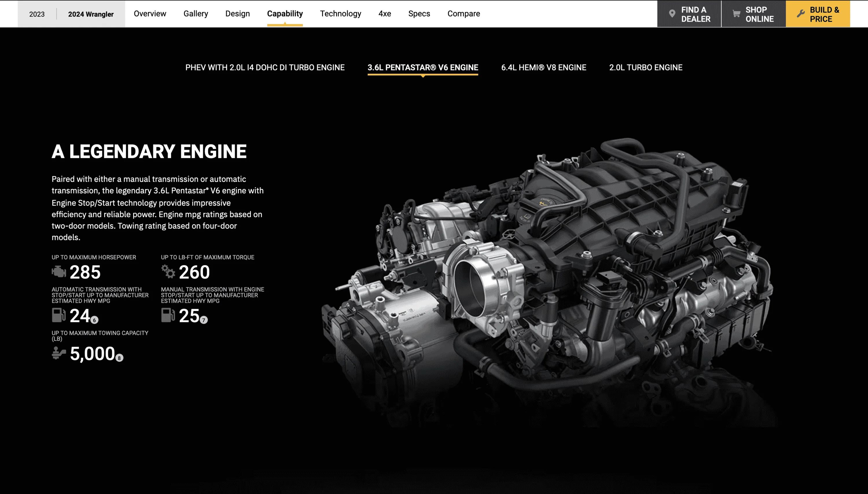Switch to the 2023 model year tab
This screenshot has width=868, height=494.
tap(37, 14)
